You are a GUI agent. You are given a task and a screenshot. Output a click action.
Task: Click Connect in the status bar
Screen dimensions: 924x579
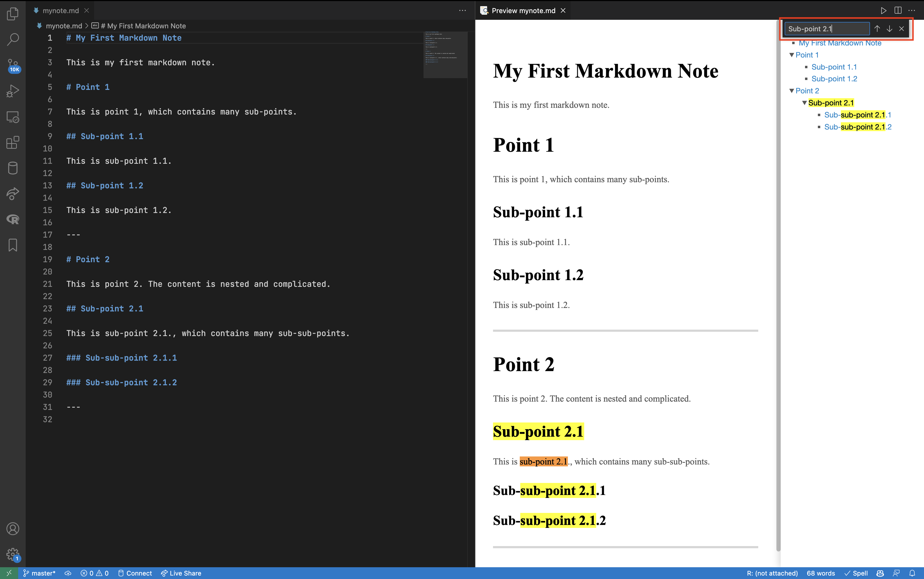click(135, 573)
